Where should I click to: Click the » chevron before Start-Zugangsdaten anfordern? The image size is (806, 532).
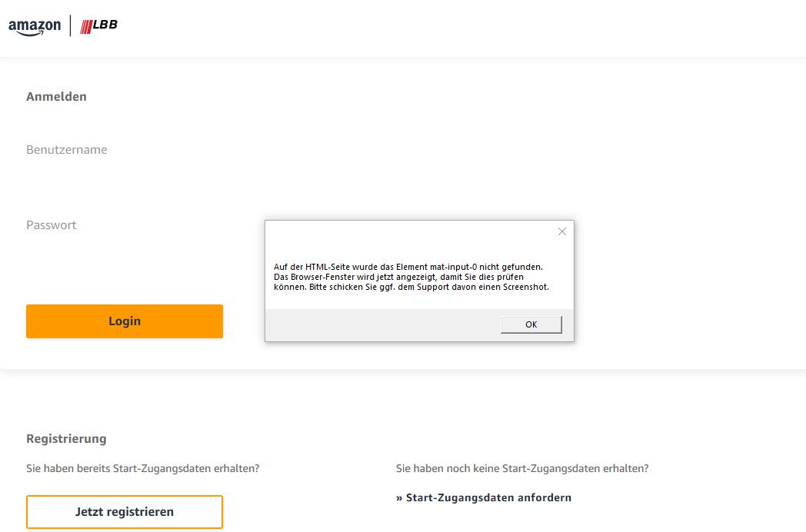click(x=399, y=498)
